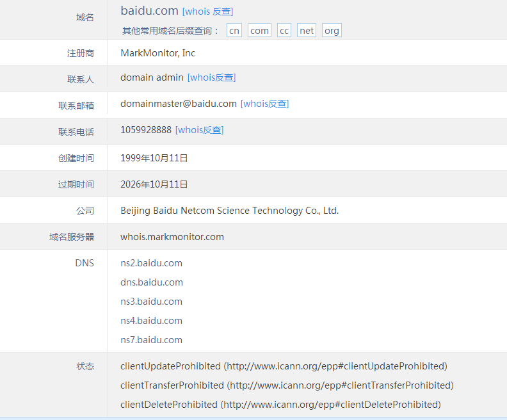The image size is (507, 420).
Task: Click DNS entry ns7.baidu.com
Action: (151, 340)
